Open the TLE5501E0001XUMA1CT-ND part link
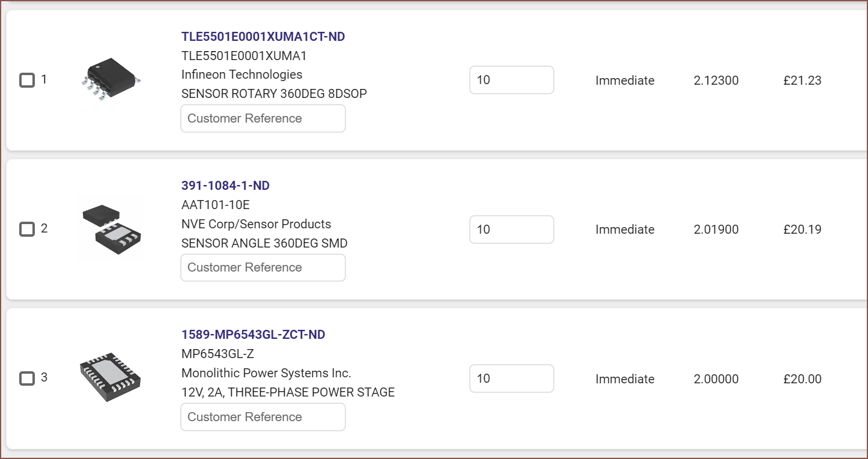Viewport: 868px width, 459px height. tap(263, 37)
